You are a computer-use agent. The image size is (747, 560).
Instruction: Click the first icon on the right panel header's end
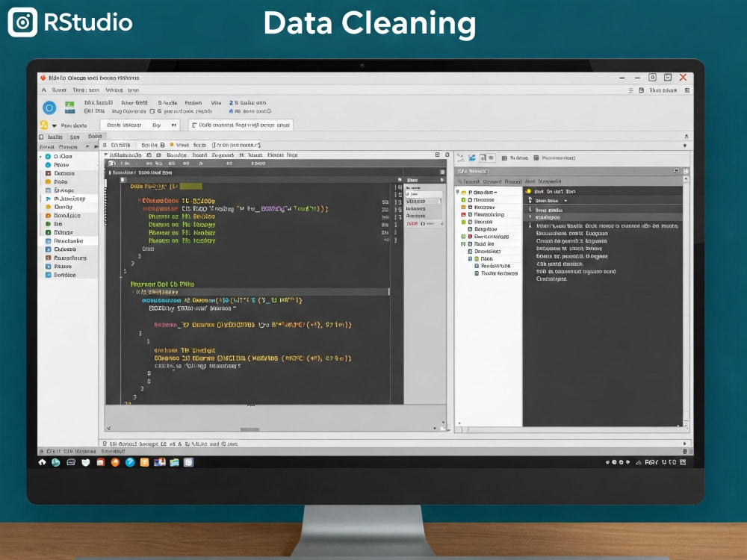coord(676,171)
